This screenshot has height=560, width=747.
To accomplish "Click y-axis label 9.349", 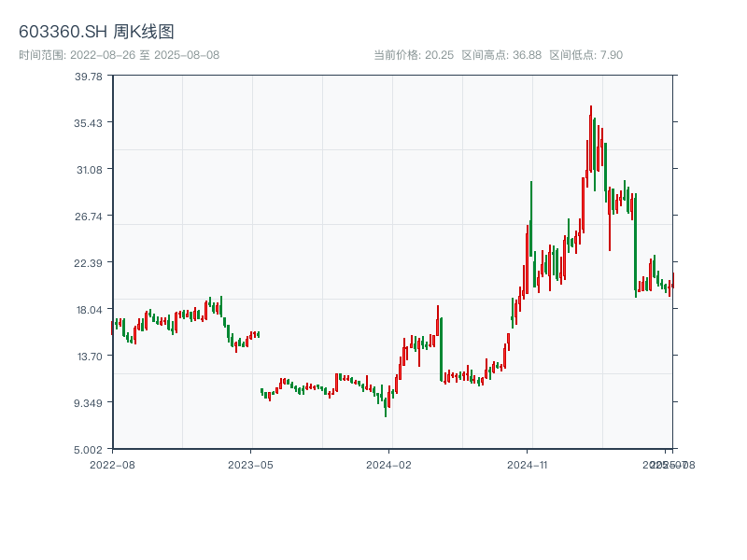I will click(88, 403).
